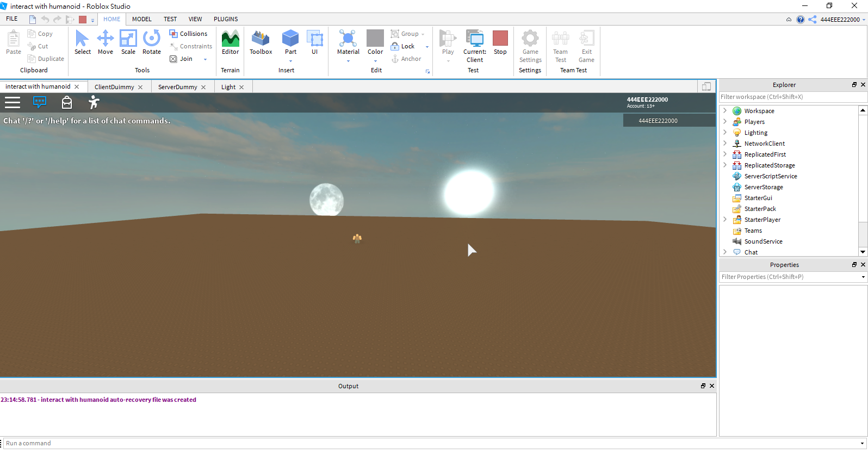Select the Move tool
Viewport: 868px width, 466px height.
106,42
